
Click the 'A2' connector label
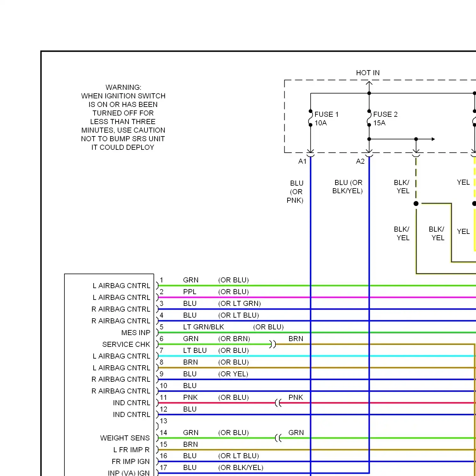(360, 161)
